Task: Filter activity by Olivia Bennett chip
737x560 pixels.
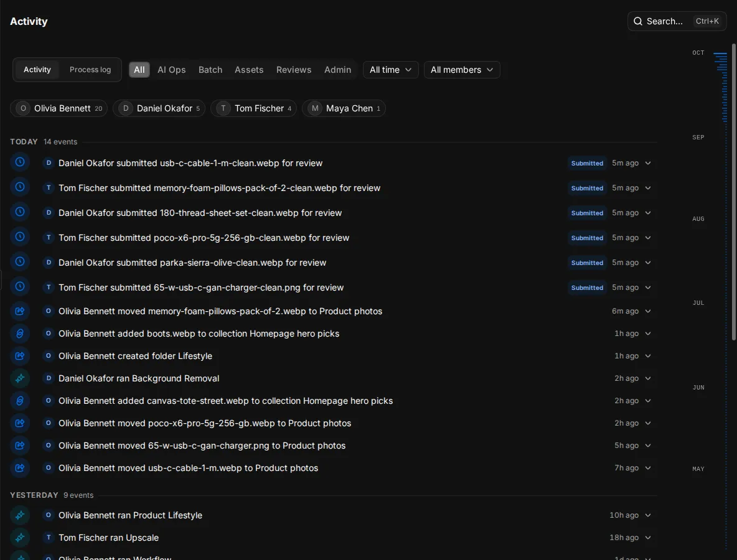Action: tap(59, 108)
